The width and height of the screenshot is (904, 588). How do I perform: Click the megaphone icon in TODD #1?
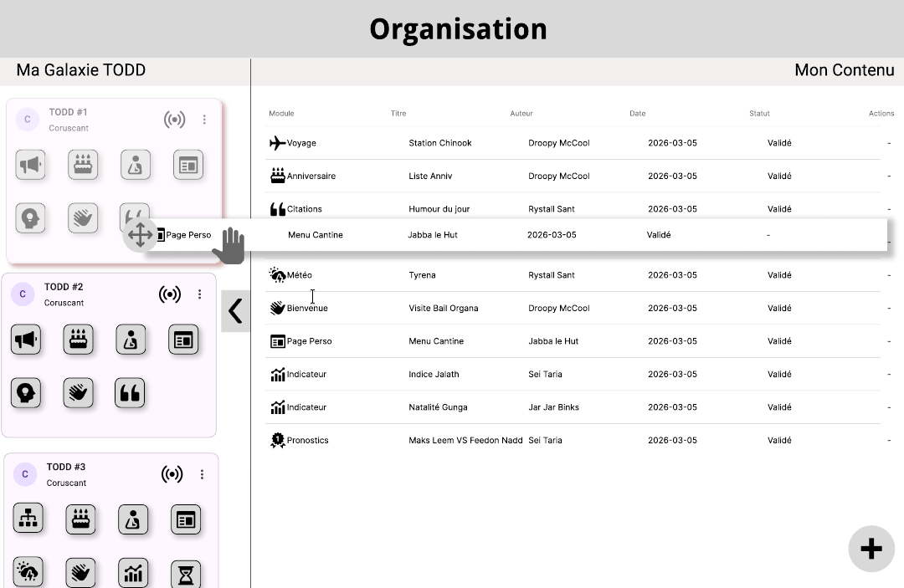[x=31, y=166]
